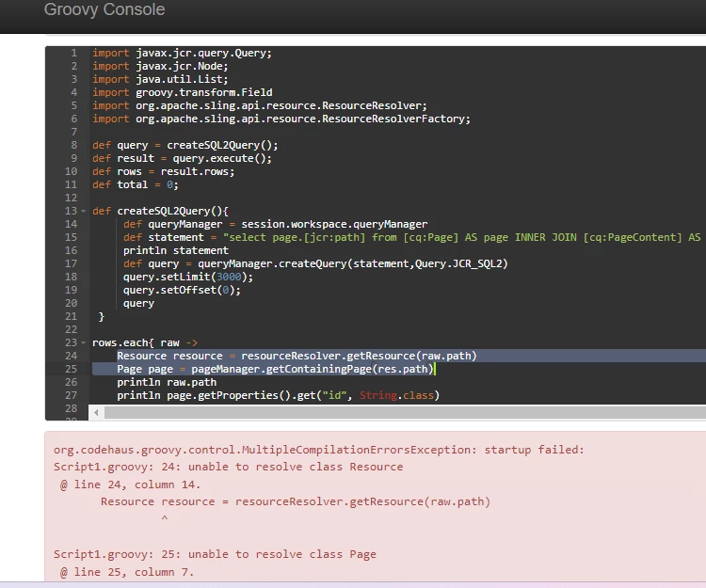Image resolution: width=706 pixels, height=588 pixels.
Task: Collapse the rows.each closure fold at line 23
Action: tap(83, 342)
